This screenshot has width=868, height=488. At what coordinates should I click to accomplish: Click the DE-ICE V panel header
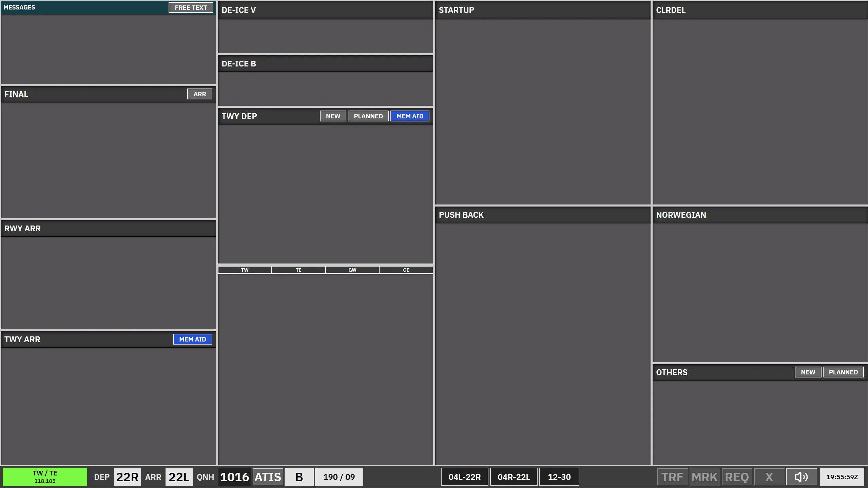(325, 10)
